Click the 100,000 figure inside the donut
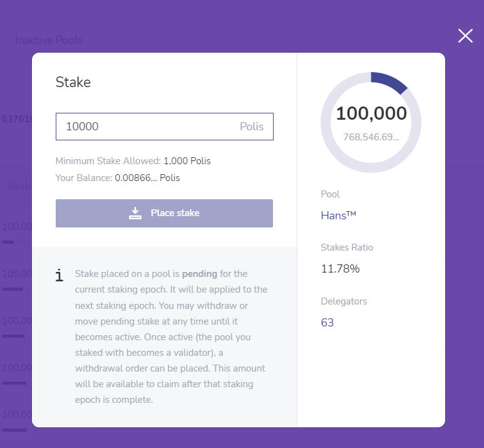 [x=371, y=113]
